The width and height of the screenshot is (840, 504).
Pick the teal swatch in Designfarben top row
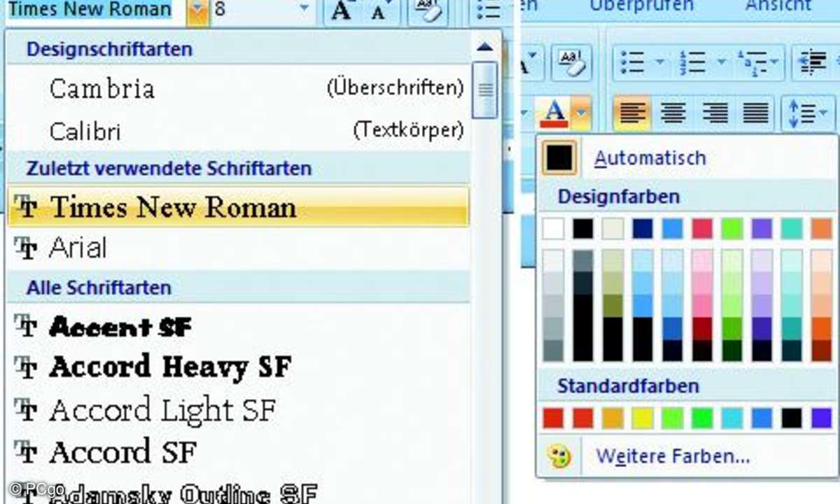[792, 229]
